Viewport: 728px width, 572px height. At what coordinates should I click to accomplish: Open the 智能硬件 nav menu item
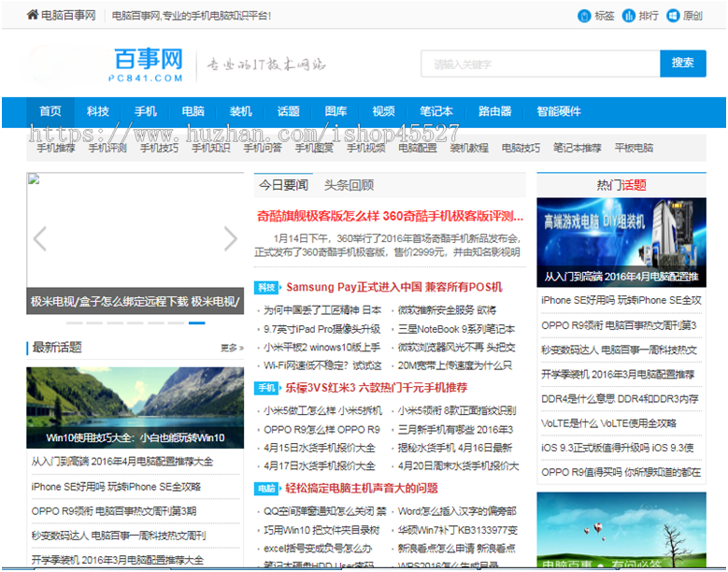pyautogui.click(x=559, y=111)
